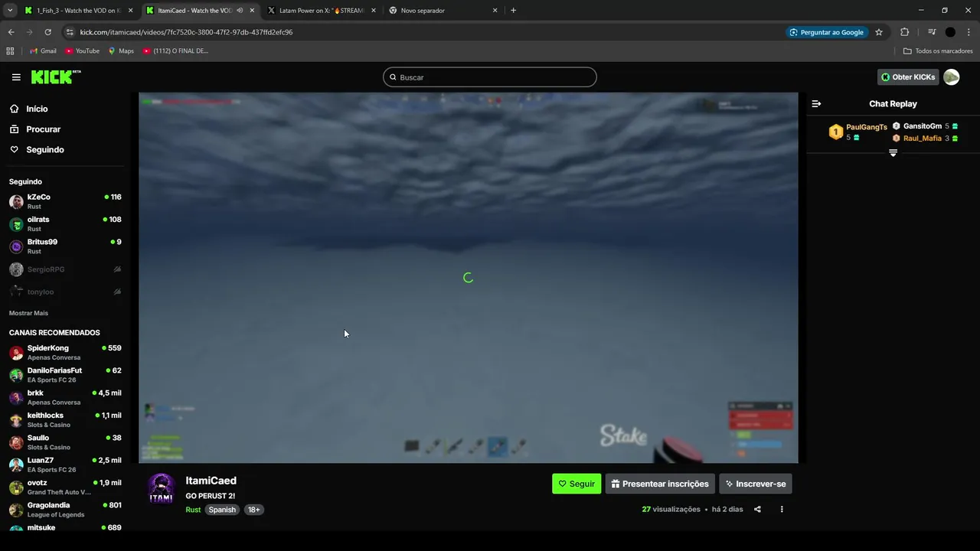Open keithlocks recommended channel
The image size is (980, 551).
tap(65, 419)
